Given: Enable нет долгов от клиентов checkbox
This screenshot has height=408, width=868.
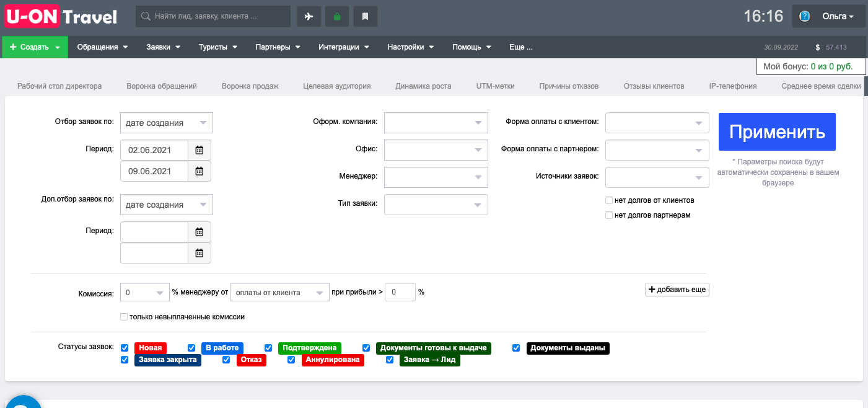Looking at the screenshot, I should [609, 200].
